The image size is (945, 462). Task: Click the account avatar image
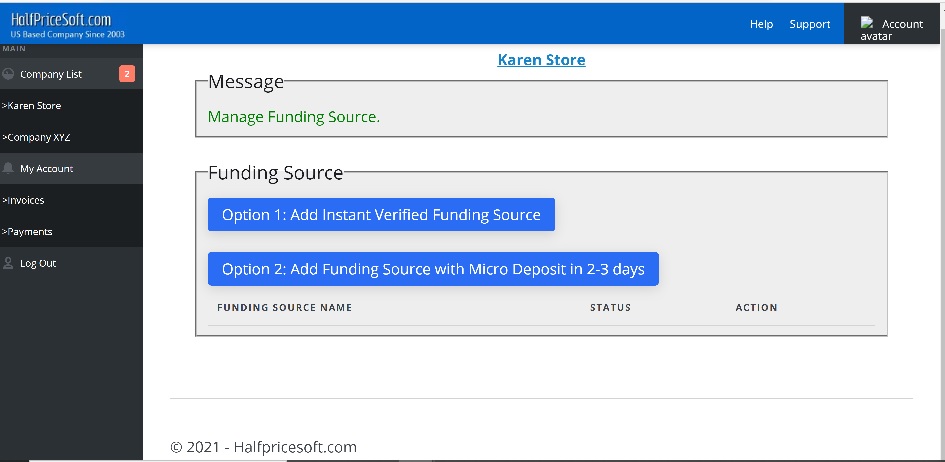click(868, 24)
